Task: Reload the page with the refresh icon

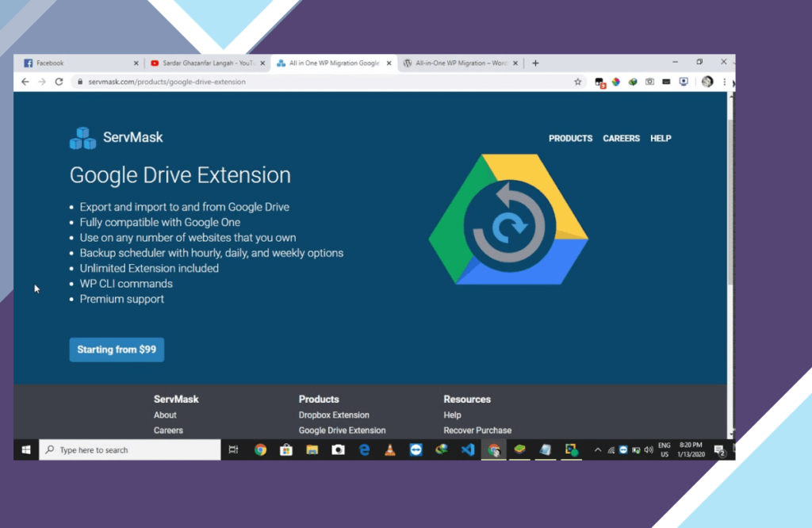Action: 59,82
